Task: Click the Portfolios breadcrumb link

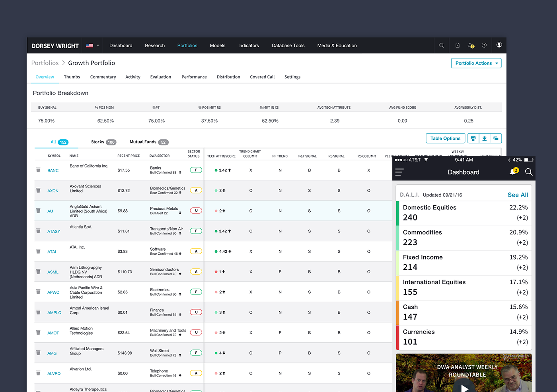Action: tap(45, 63)
